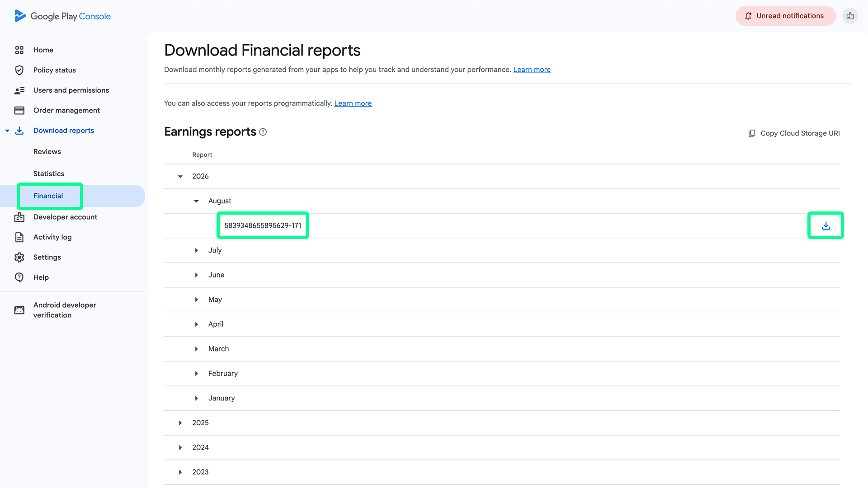Open Users and permissions page
Image resolution: width=868 pixels, height=488 pixels.
tap(71, 90)
